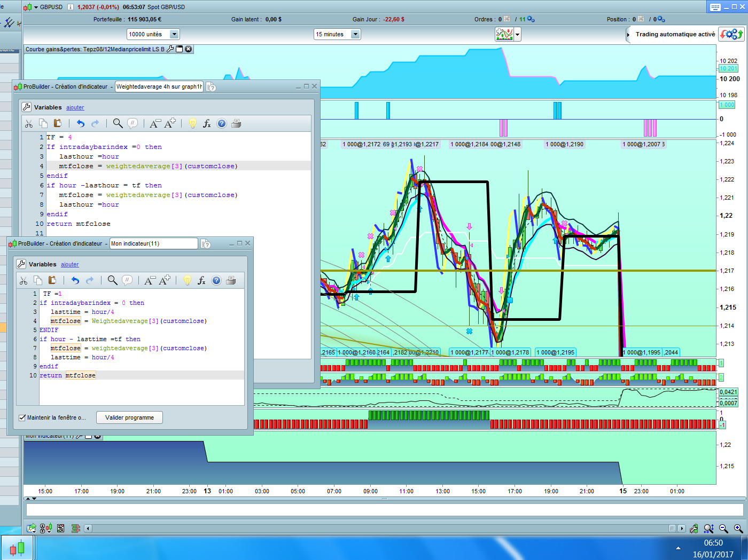748x560 pixels.
Task: Cut selection in Weightedaverage editor toolbar
Action: click(29, 124)
